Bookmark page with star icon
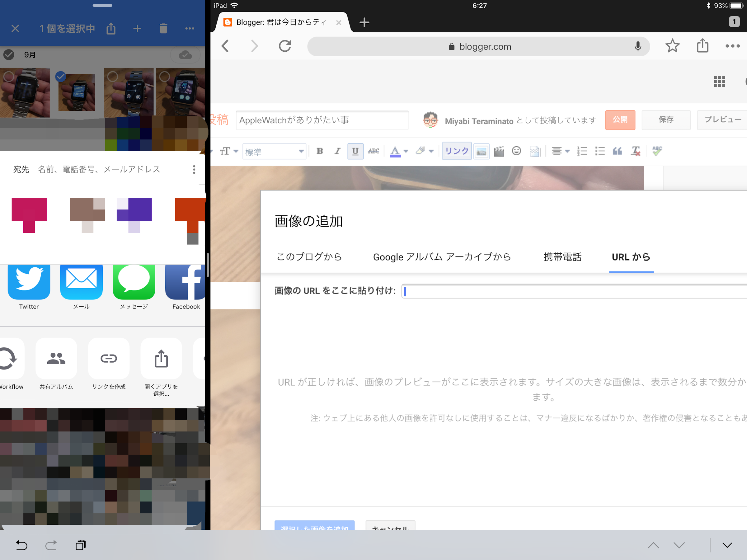This screenshot has height=560, width=747. point(672,46)
